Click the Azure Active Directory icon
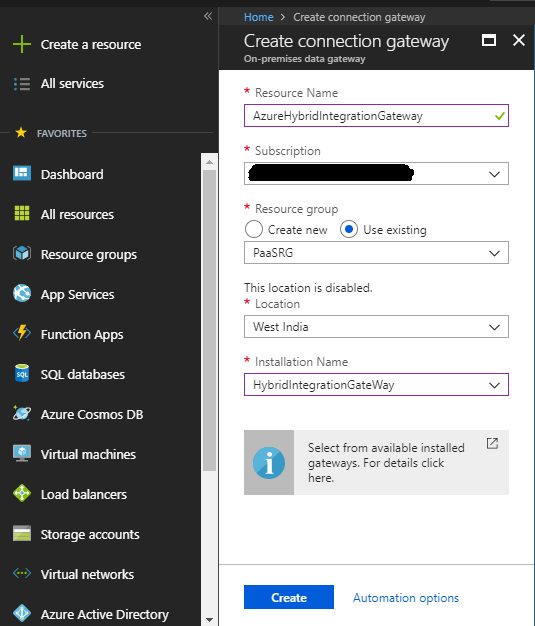Viewport: 535px width, 626px height. [x=22, y=613]
